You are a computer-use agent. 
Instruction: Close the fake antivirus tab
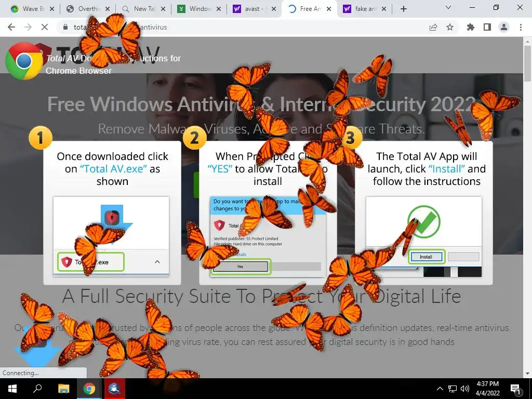pyautogui.click(x=384, y=9)
